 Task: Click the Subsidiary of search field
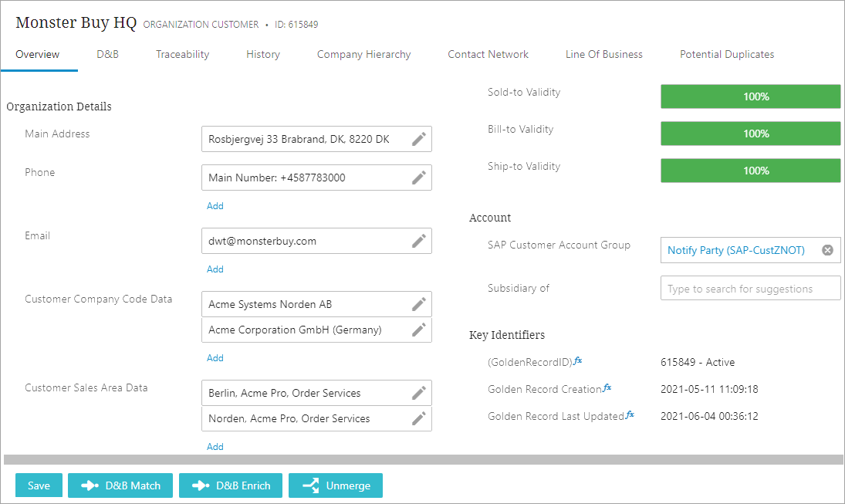[750, 289]
